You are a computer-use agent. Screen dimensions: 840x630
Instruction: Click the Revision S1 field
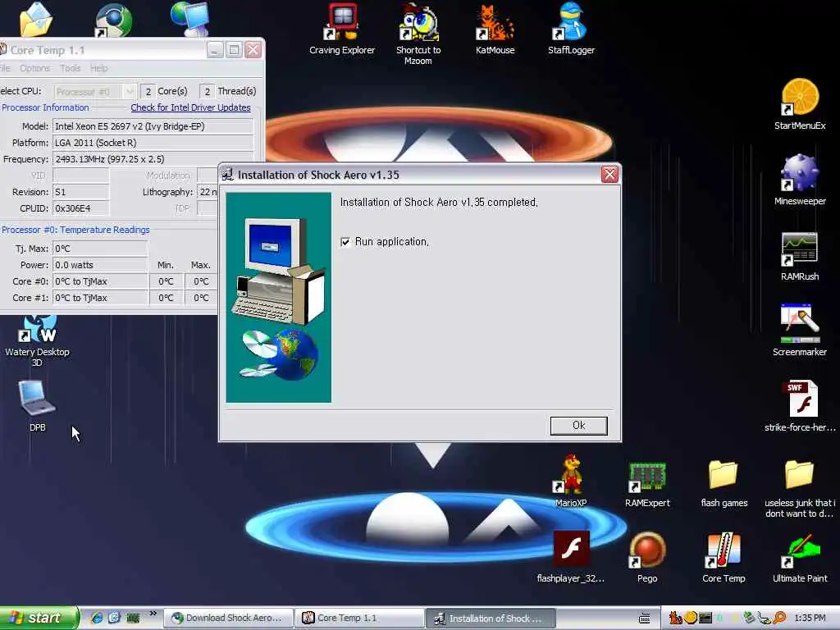point(81,192)
